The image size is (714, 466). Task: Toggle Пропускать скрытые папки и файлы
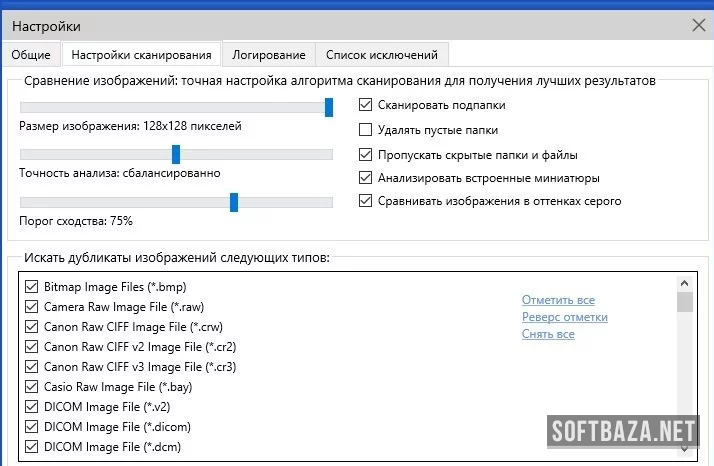tap(366, 155)
